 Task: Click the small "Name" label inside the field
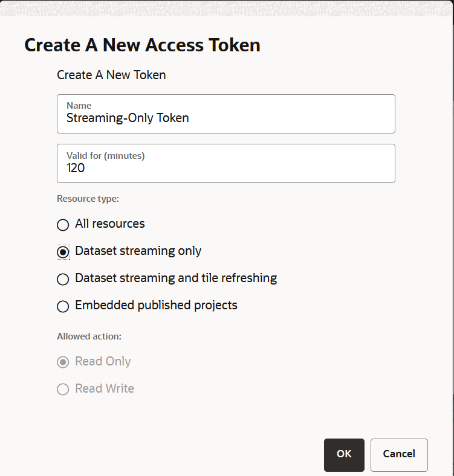79,106
